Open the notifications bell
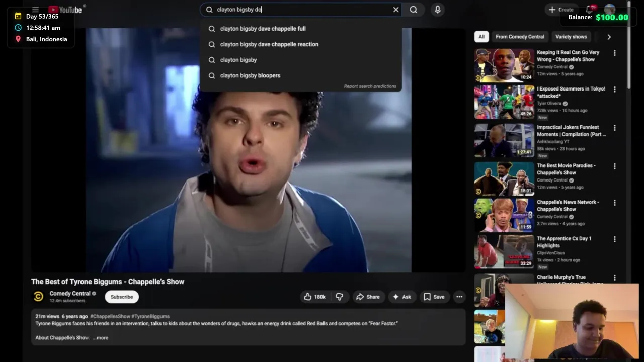 coord(590,10)
